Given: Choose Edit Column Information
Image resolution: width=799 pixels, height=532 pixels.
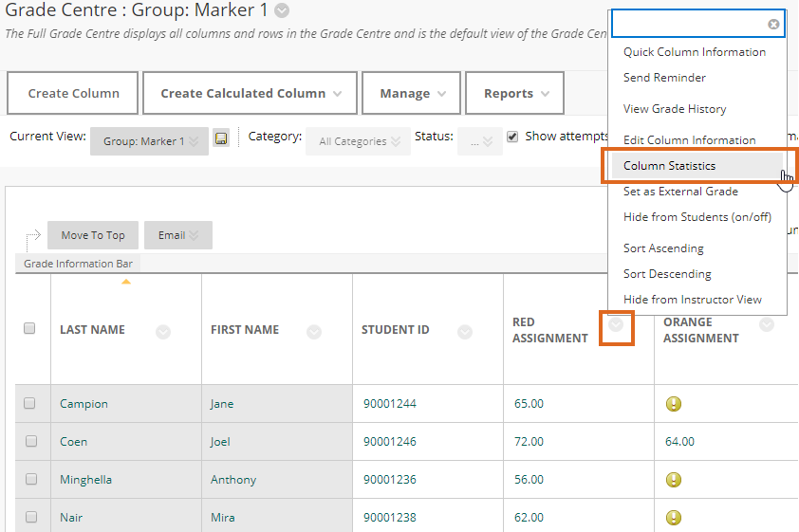Looking at the screenshot, I should 690,140.
